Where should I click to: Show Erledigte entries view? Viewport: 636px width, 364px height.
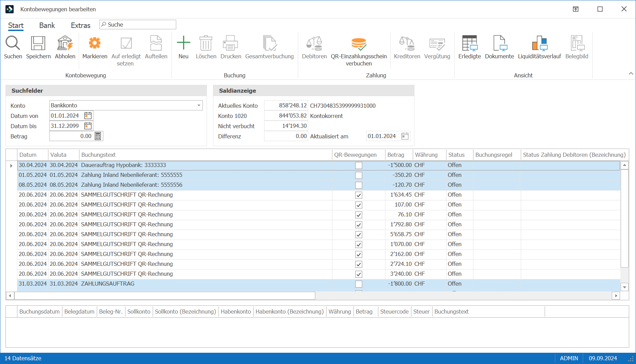click(x=470, y=43)
